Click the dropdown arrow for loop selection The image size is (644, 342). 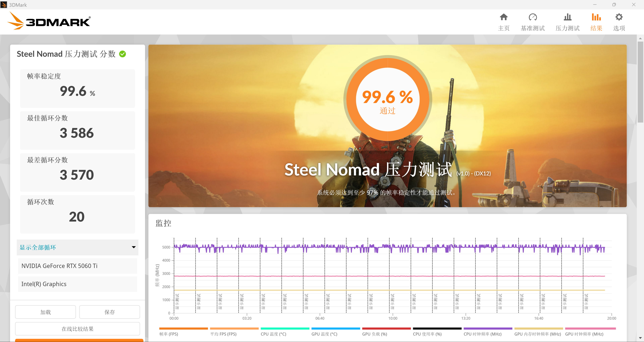pos(134,247)
